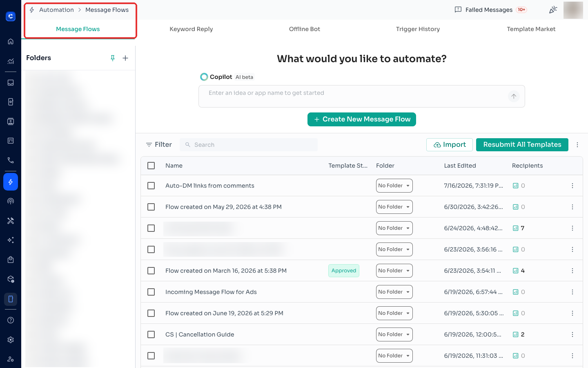
Task: Focus the flows Search field
Action: click(249, 145)
